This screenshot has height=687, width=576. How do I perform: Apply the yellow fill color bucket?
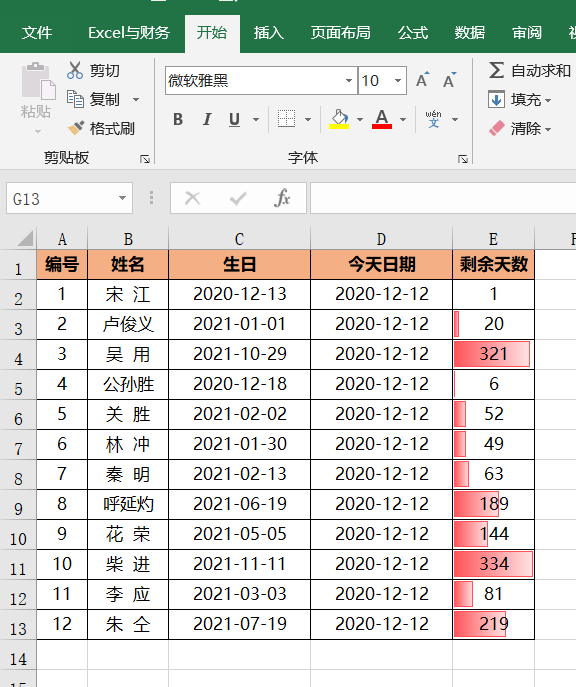point(339,119)
